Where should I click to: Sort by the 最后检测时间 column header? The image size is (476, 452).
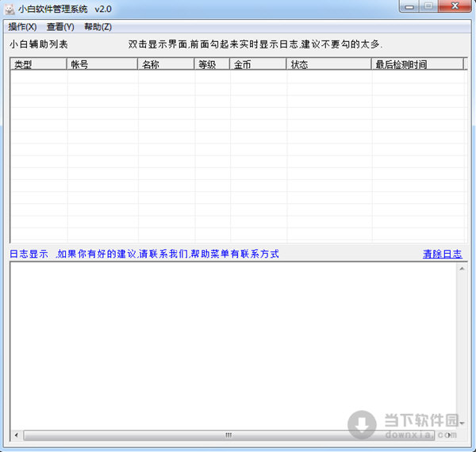pos(418,64)
